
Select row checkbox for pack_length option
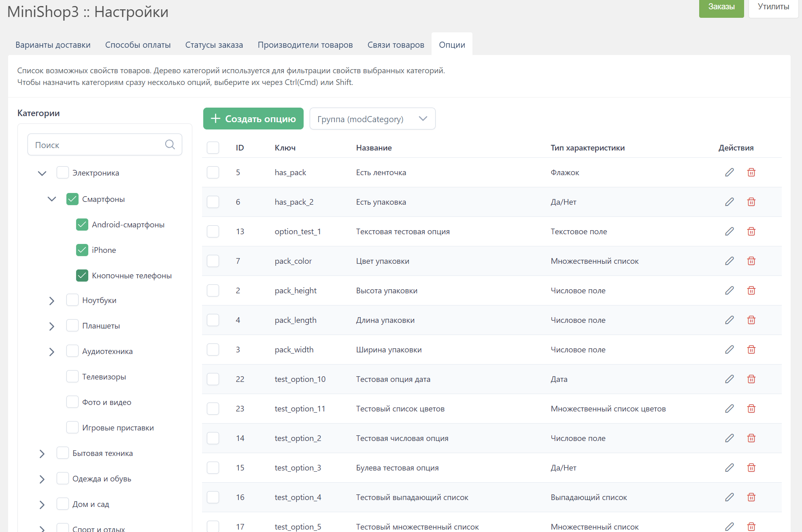coord(213,320)
